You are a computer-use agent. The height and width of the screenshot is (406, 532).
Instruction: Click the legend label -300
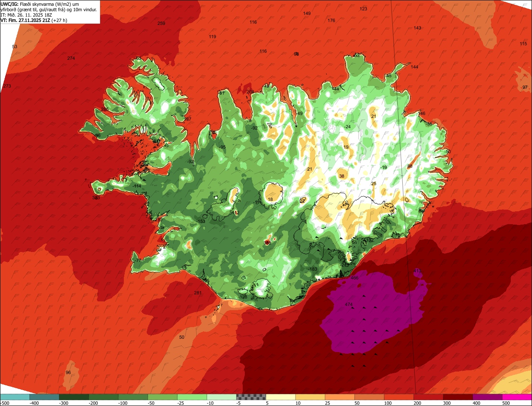64,403
